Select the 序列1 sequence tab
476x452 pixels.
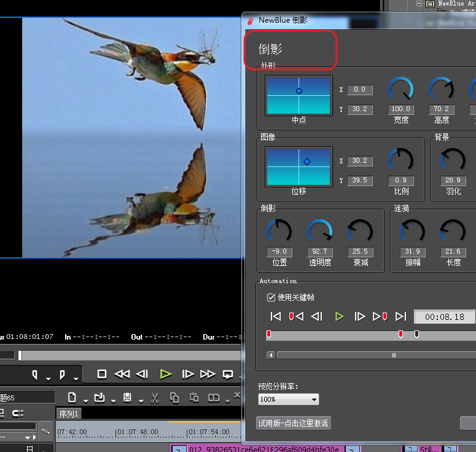pyautogui.click(x=69, y=414)
